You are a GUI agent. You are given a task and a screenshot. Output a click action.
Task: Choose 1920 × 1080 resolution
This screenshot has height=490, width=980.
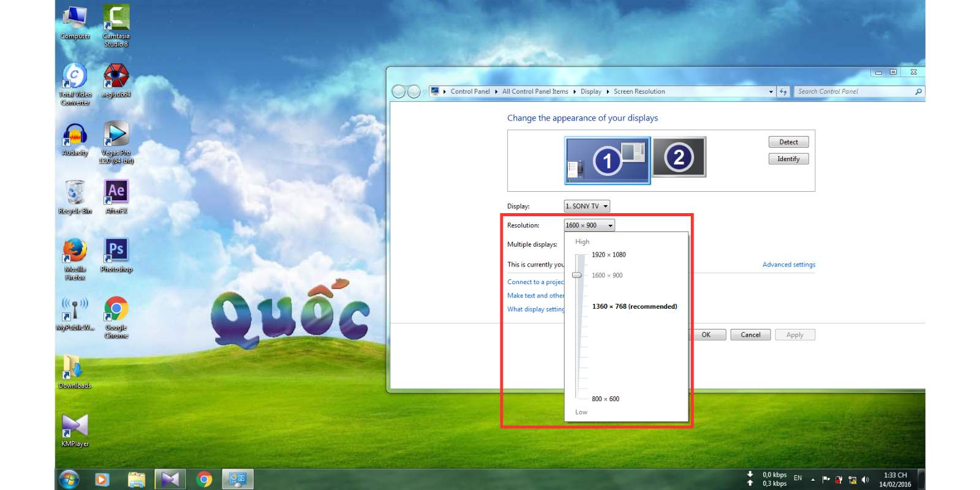[x=609, y=255]
